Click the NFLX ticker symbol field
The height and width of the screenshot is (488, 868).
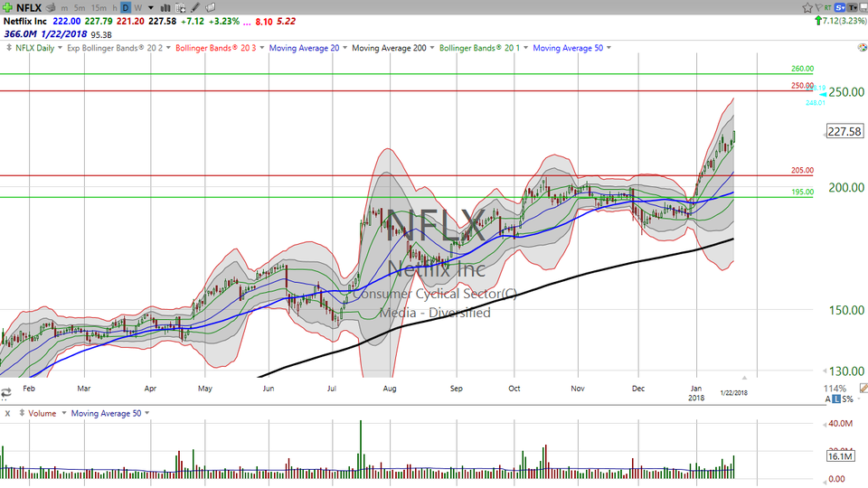click(29, 8)
